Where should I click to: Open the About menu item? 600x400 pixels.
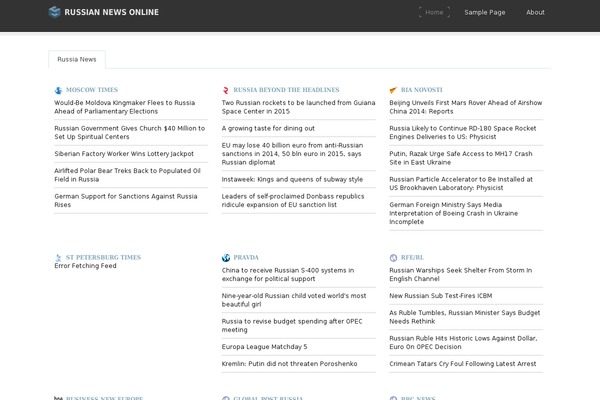tap(535, 12)
